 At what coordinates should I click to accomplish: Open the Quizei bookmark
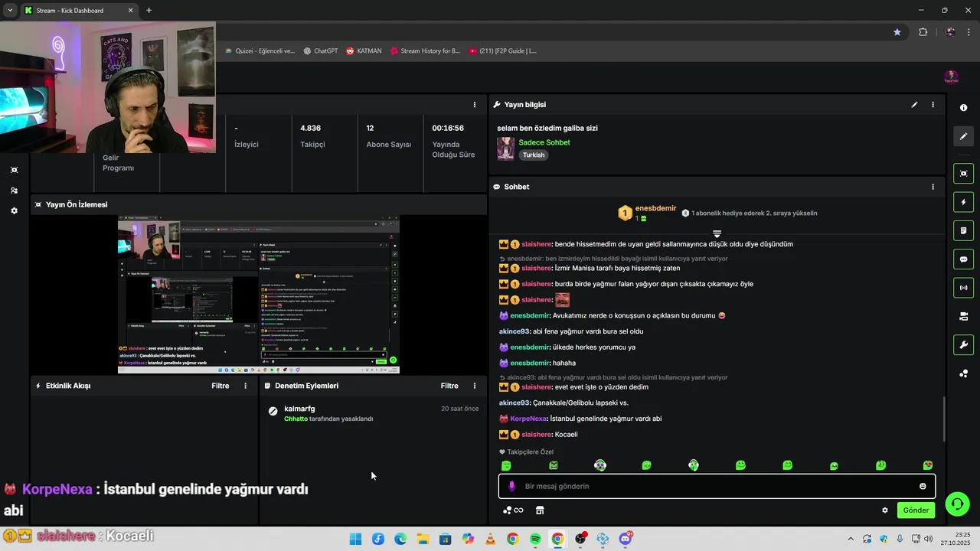(x=260, y=51)
